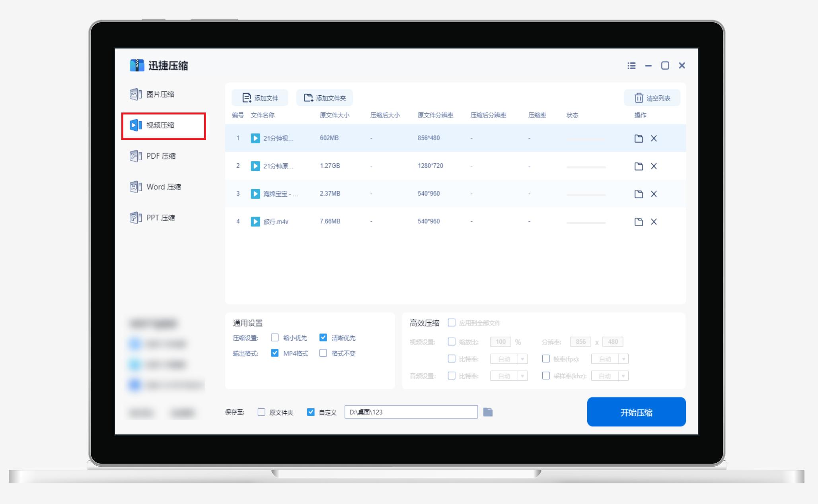Open the 帧率(fps) dropdown
The height and width of the screenshot is (504, 818).
pyautogui.click(x=623, y=359)
